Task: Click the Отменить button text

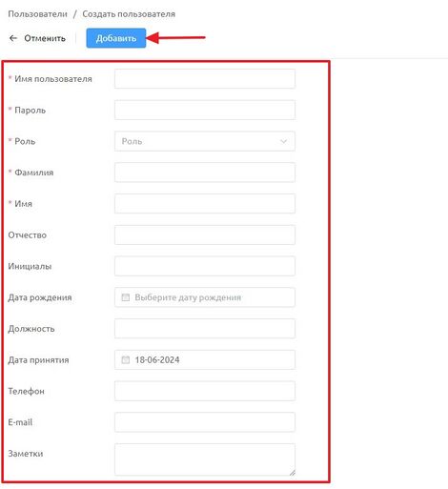Action: coord(45,38)
